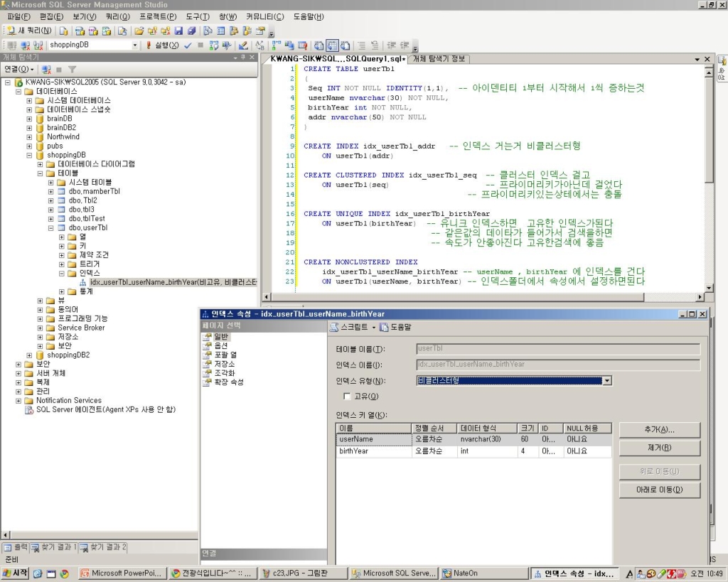Click the Object Explorer horizontal scrollbar
Screen dimensions: 728x582
click(x=100, y=535)
